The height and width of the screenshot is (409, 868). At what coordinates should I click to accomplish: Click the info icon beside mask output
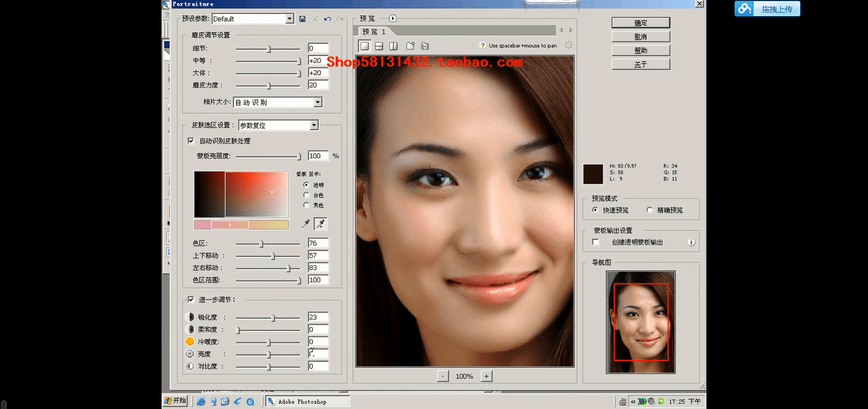click(x=691, y=242)
